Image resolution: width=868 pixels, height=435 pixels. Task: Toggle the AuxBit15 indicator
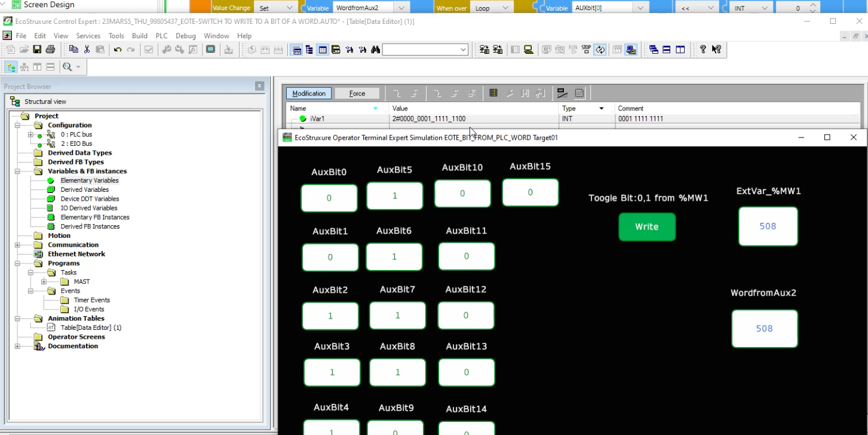(x=530, y=192)
